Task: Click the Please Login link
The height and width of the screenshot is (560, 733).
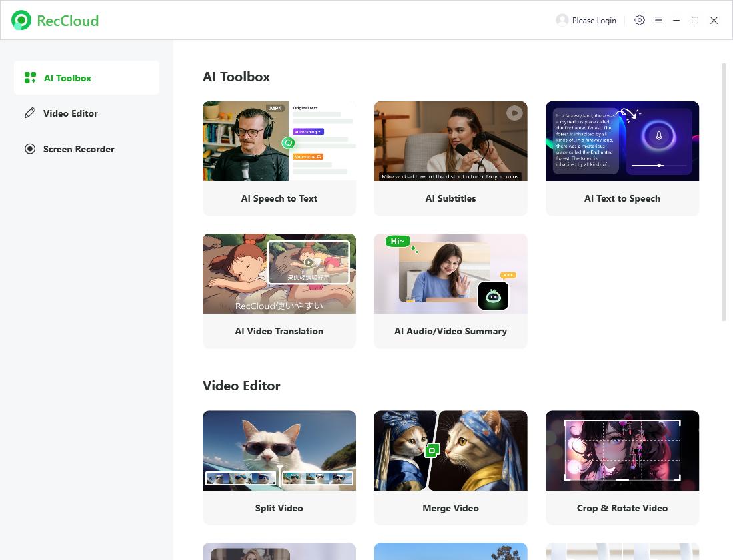Action: point(594,21)
